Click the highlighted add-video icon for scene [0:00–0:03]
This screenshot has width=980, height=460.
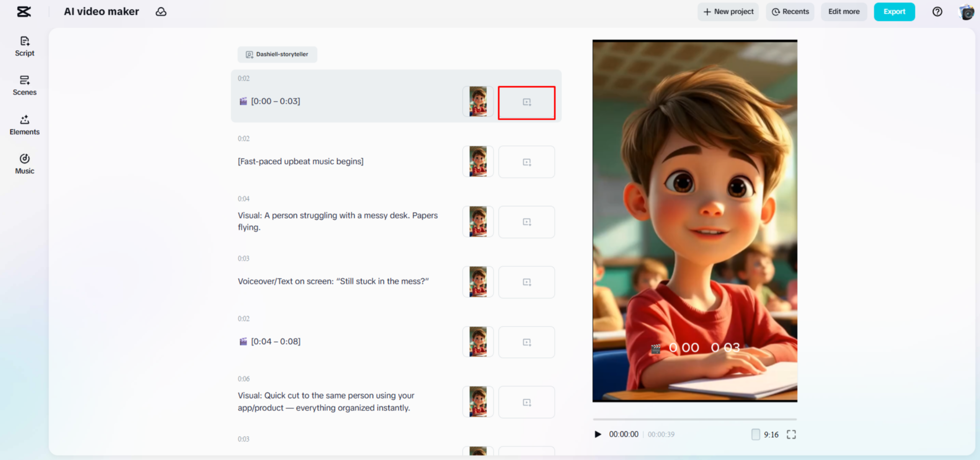(526, 102)
